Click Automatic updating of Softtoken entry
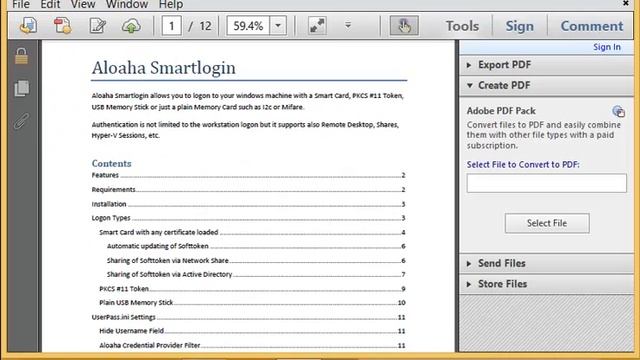 [256, 246]
